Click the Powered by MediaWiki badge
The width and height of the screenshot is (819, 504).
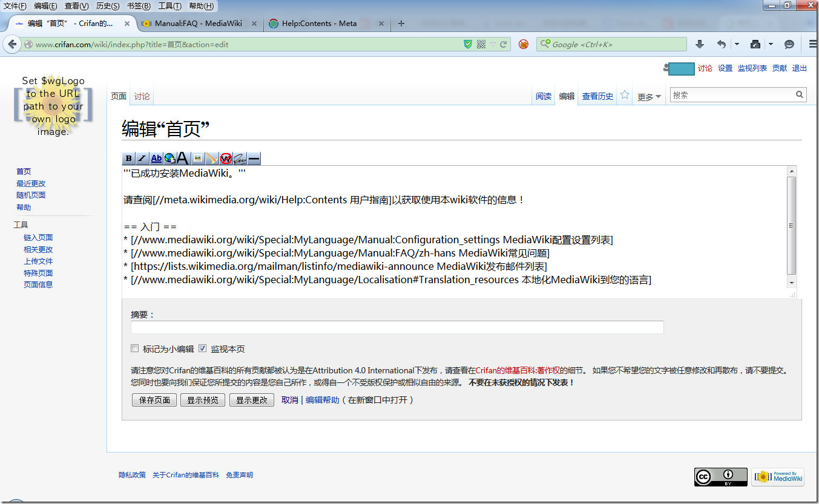point(778,477)
